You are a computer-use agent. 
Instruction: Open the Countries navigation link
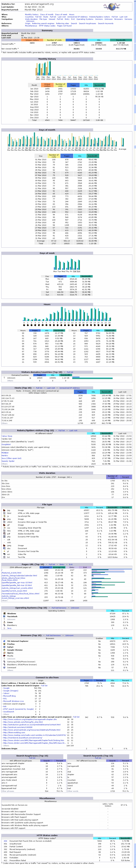tap(29, 17)
